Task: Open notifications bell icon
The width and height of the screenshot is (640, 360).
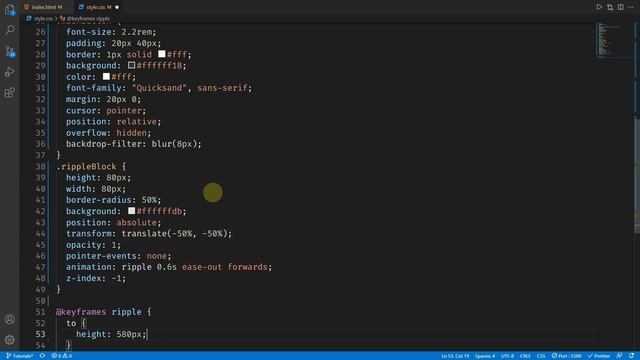Action: pyautogui.click(x=631, y=356)
